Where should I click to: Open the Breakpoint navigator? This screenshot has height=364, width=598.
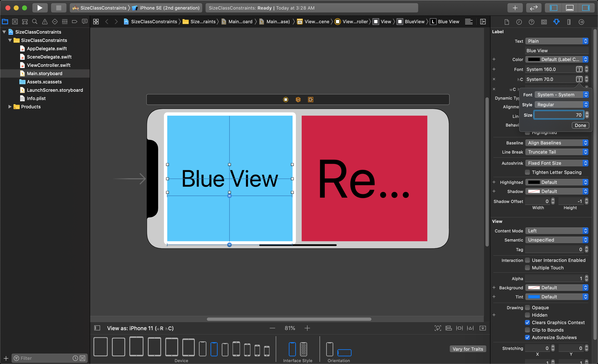point(75,22)
